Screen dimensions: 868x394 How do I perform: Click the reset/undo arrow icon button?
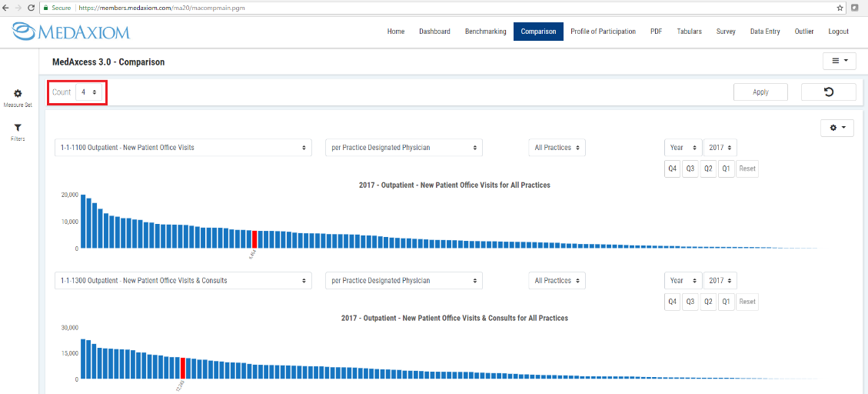828,92
